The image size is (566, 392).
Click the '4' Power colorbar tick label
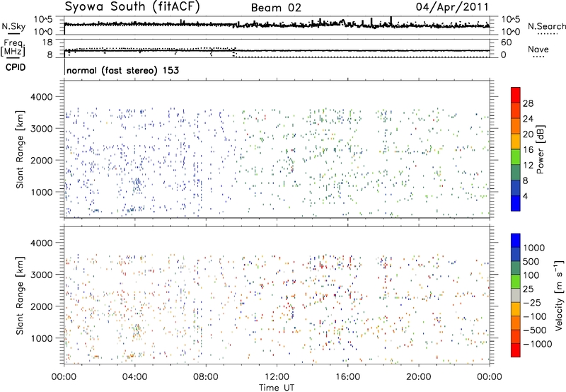tap(526, 196)
